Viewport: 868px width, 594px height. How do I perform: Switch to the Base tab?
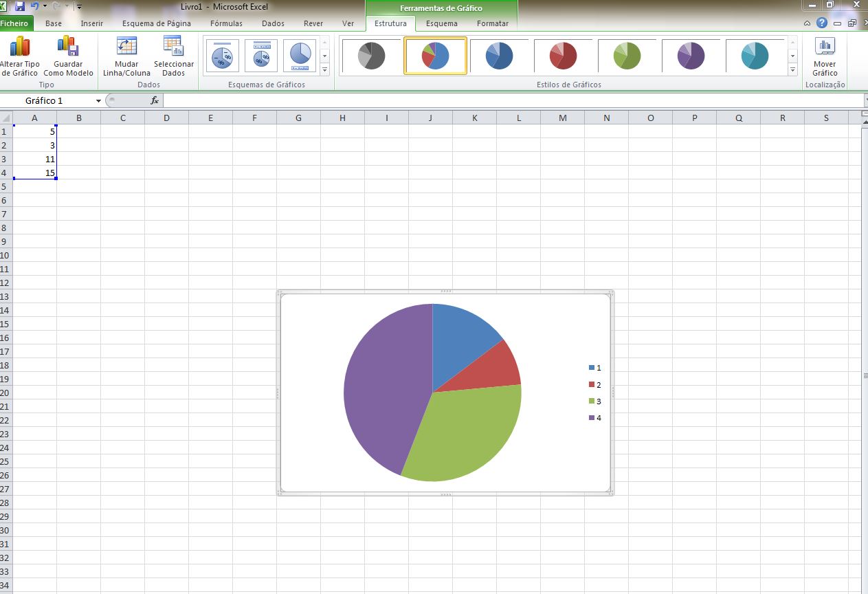coord(54,23)
